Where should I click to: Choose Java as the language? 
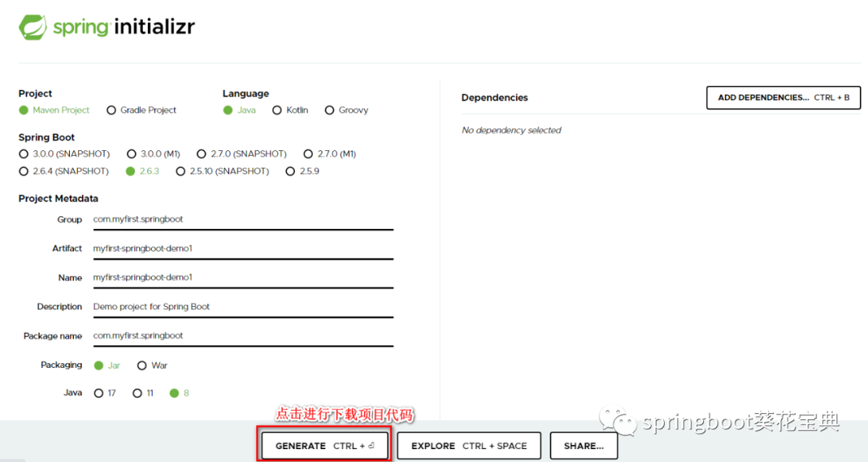(x=240, y=110)
